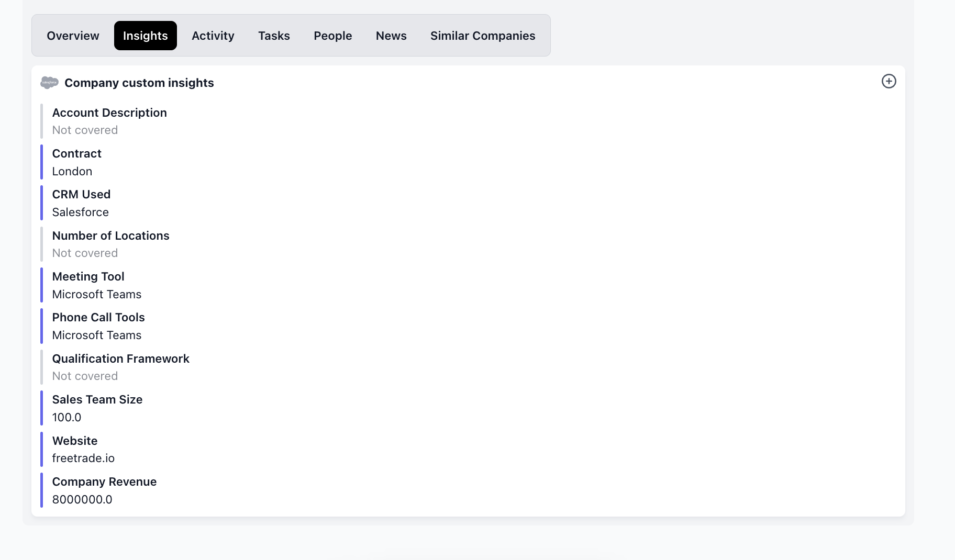Select the CRM Used label

tap(82, 194)
